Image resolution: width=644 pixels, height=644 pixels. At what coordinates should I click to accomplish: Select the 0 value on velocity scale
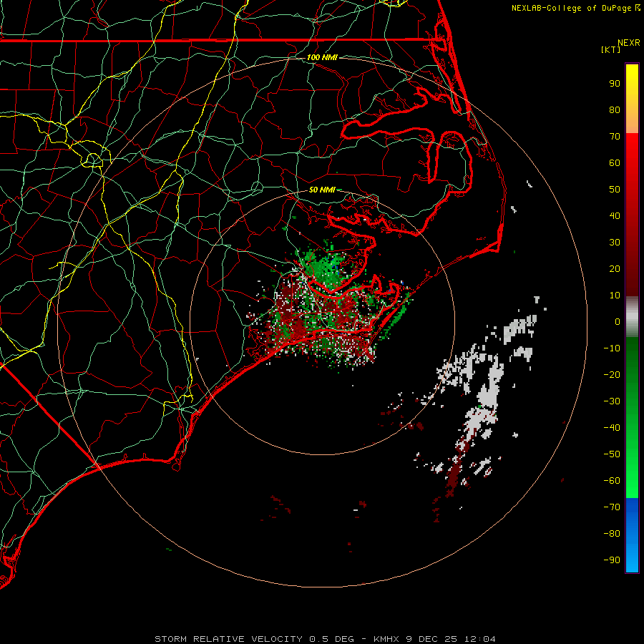pos(618,322)
